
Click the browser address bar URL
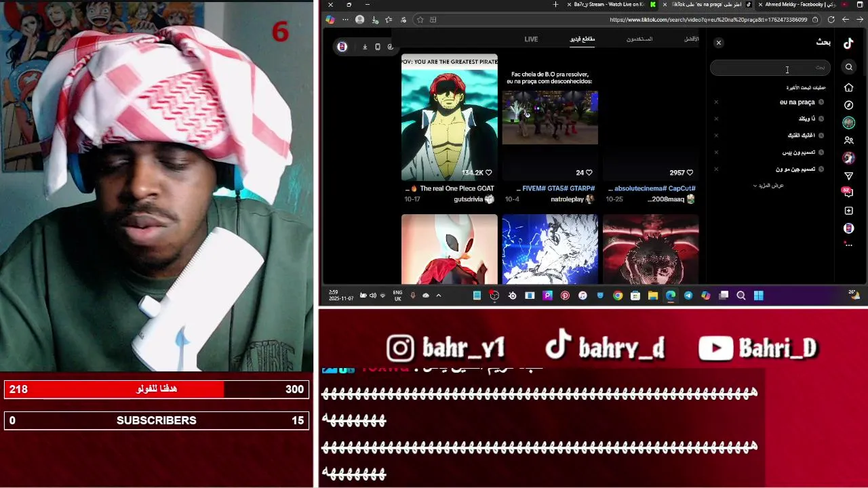click(709, 20)
